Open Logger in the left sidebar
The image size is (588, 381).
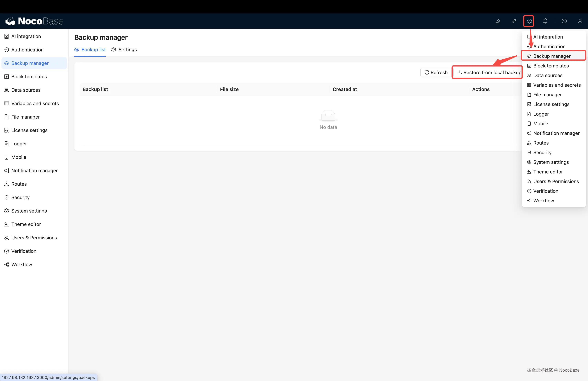[19, 144]
